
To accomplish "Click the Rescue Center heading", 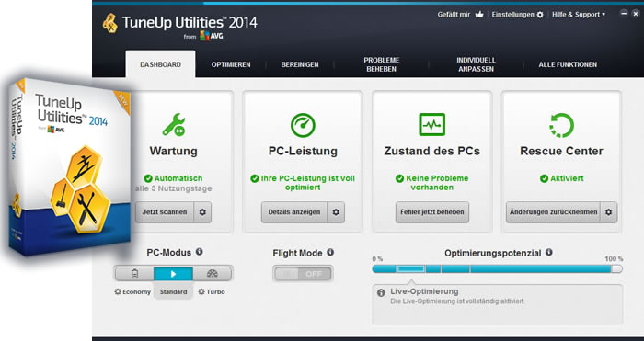I will tap(561, 151).
